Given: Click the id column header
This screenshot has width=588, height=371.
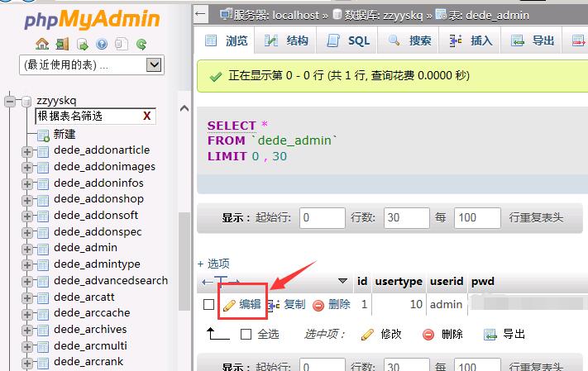Looking at the screenshot, I should [362, 282].
